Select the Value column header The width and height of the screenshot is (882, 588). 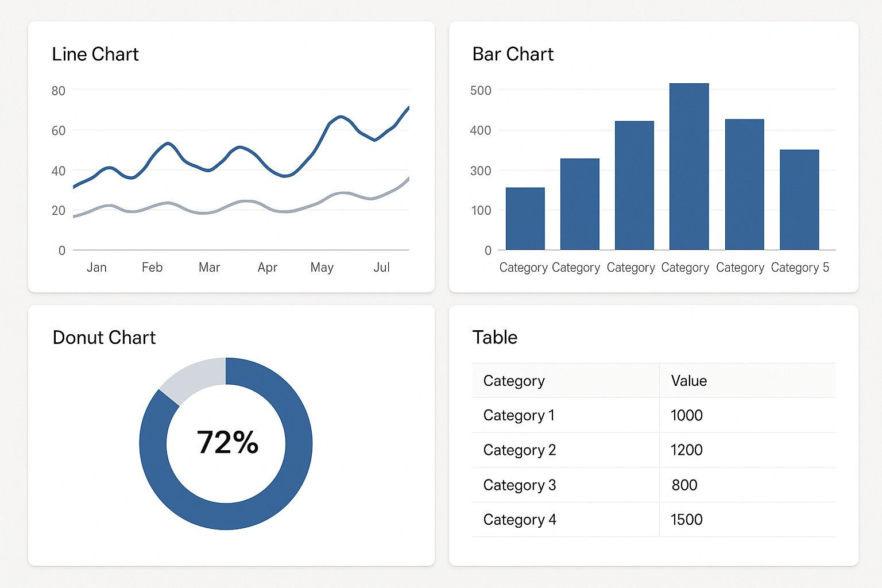click(688, 381)
